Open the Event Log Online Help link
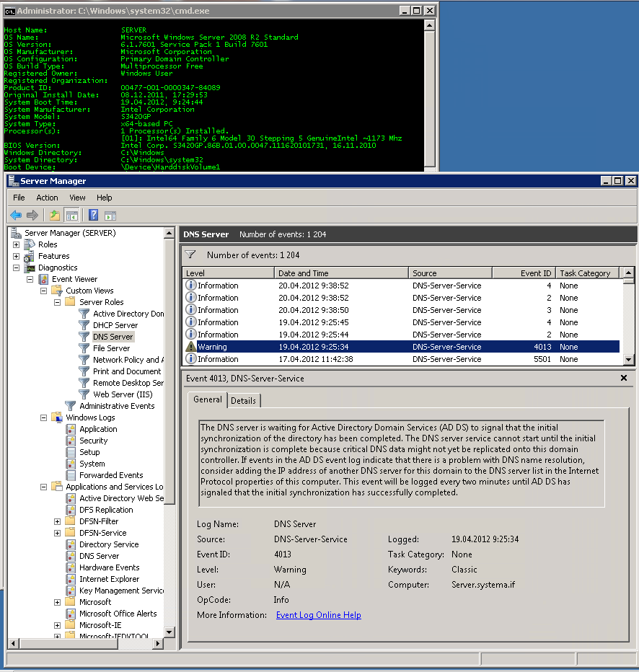Screen dimensions: 639x672 pyautogui.click(x=319, y=615)
